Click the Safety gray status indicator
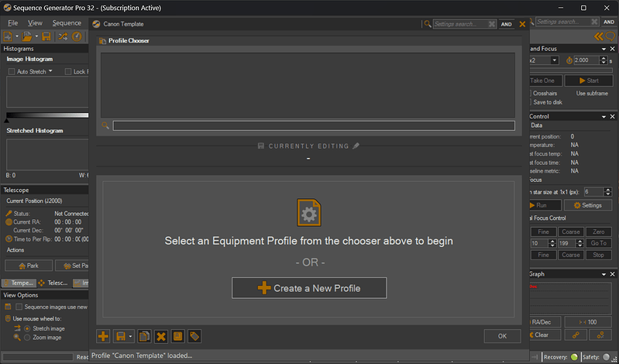This screenshot has width=619, height=364. (606, 357)
